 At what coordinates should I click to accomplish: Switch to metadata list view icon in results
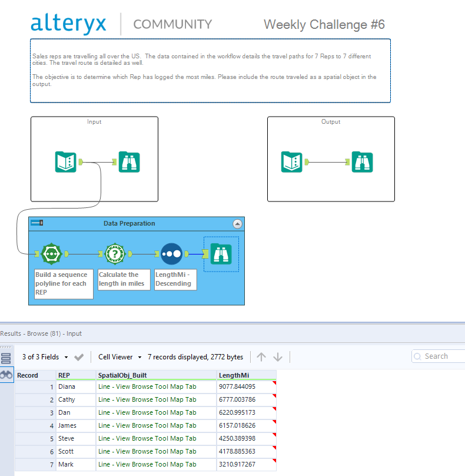pos(6,359)
